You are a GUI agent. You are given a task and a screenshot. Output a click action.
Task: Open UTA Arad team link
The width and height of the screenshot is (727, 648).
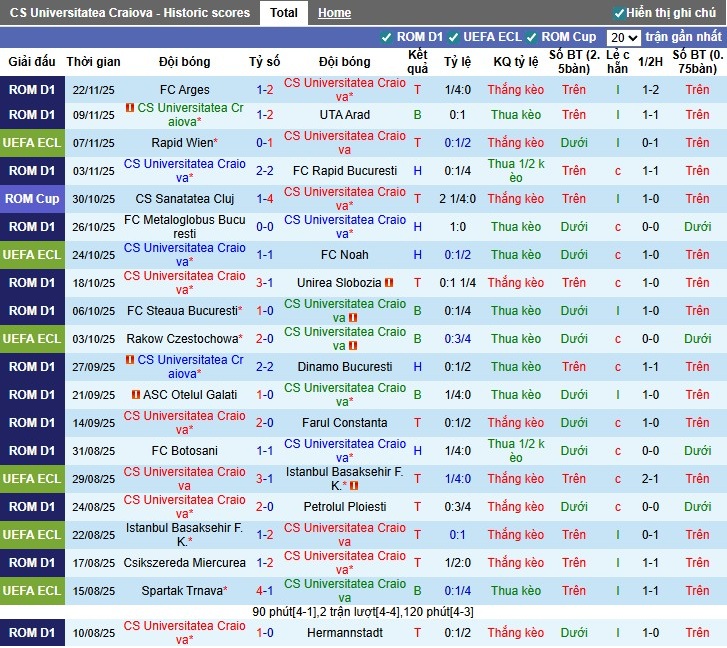[x=344, y=115]
